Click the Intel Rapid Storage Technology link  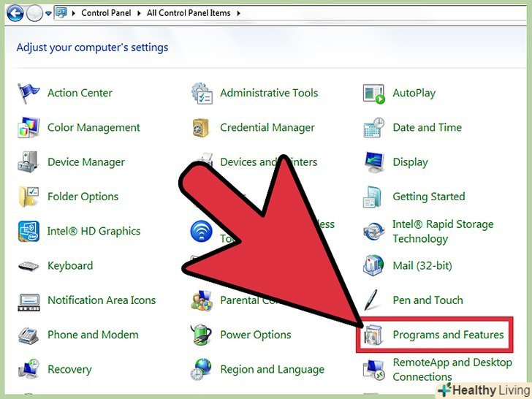[x=443, y=232]
